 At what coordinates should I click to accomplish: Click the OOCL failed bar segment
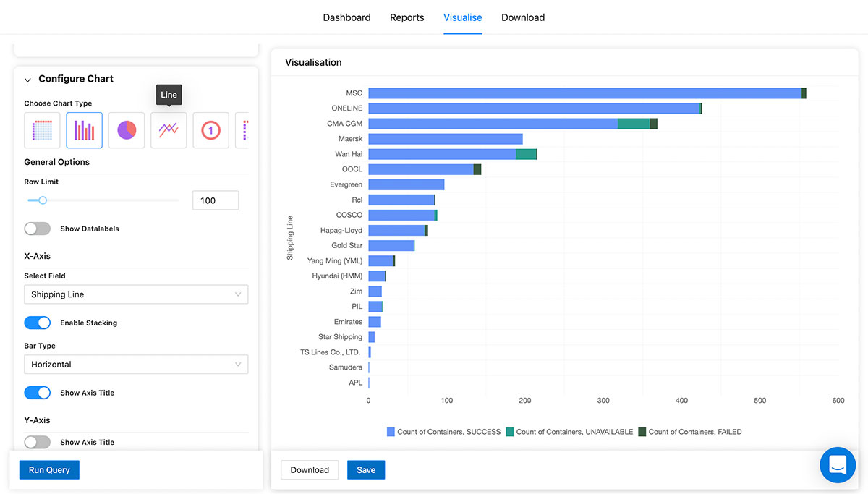477,169
